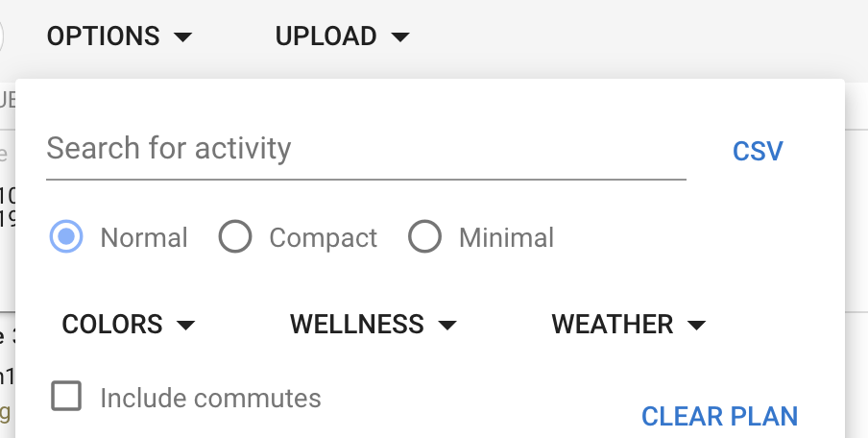The width and height of the screenshot is (868, 438).
Task: Click the CLEAR PLAN button
Action: (719, 417)
